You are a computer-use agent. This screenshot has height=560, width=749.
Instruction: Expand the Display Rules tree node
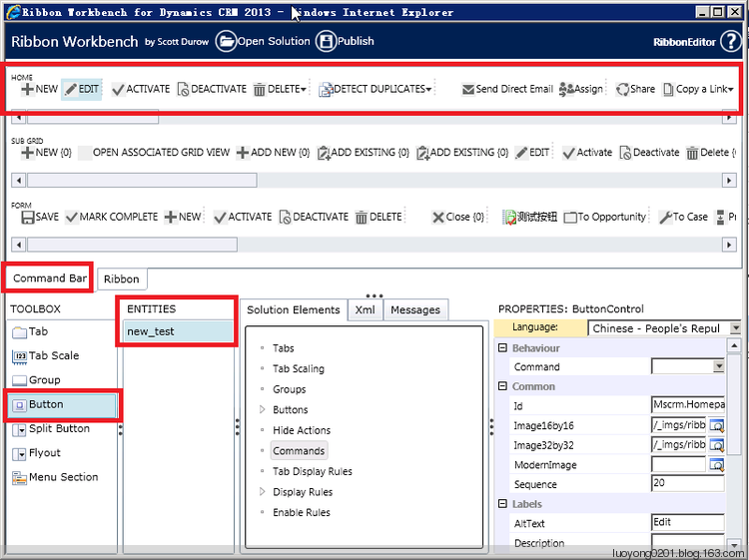point(263,492)
